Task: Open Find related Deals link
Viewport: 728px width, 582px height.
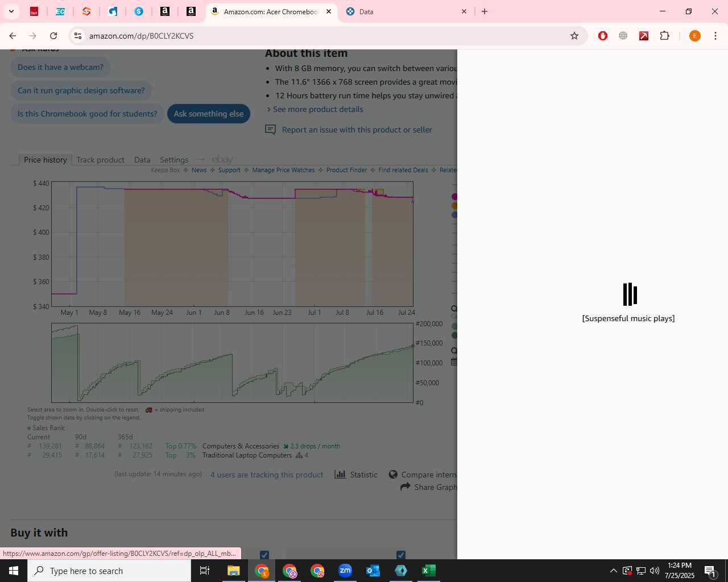Action: (x=403, y=170)
